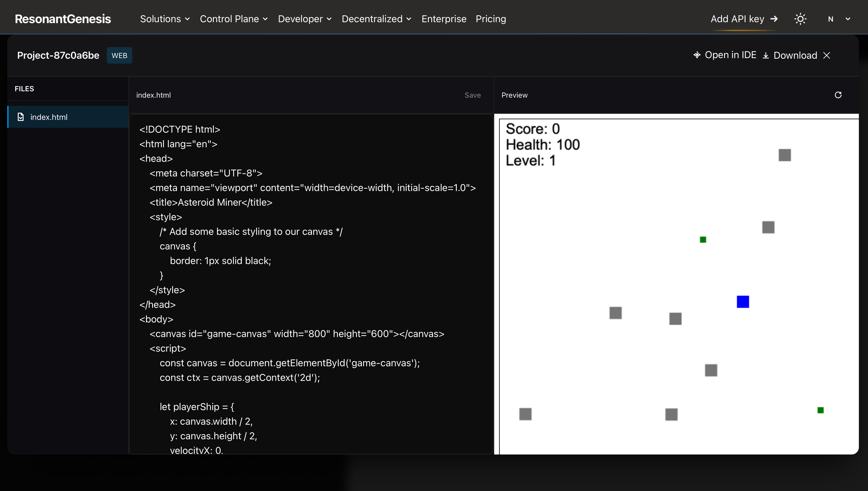Expand the Solutions dropdown menu

[165, 19]
